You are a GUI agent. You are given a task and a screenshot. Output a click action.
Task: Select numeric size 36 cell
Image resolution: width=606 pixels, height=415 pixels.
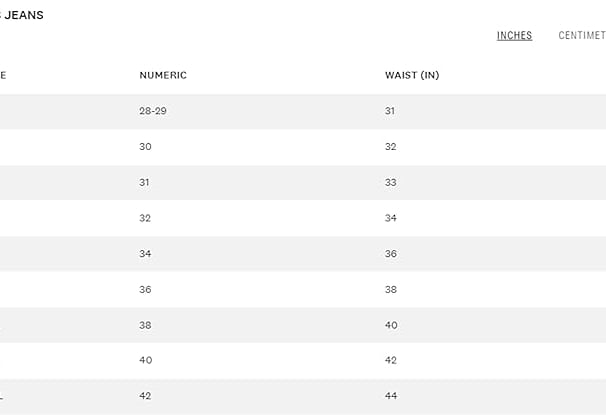click(x=145, y=289)
